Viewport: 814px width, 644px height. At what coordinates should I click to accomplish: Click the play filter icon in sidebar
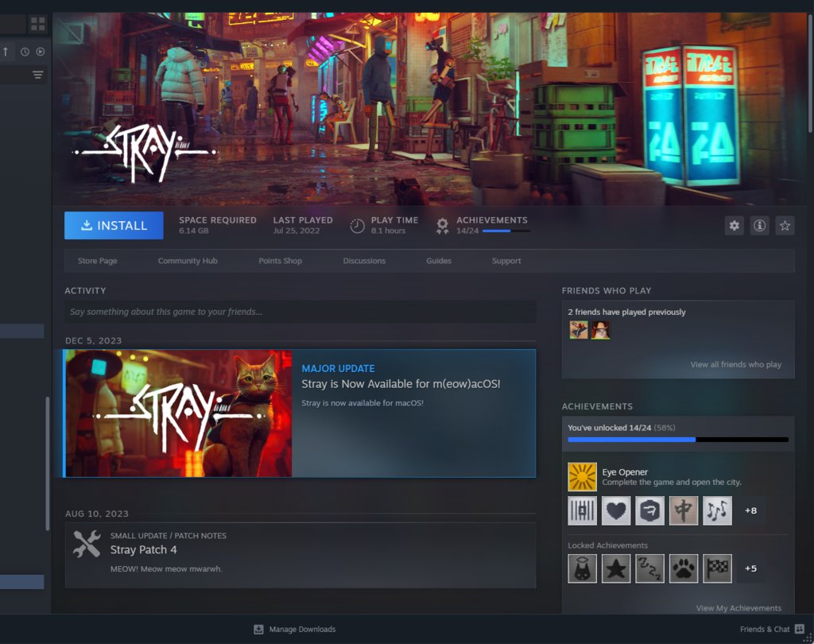coord(41,52)
